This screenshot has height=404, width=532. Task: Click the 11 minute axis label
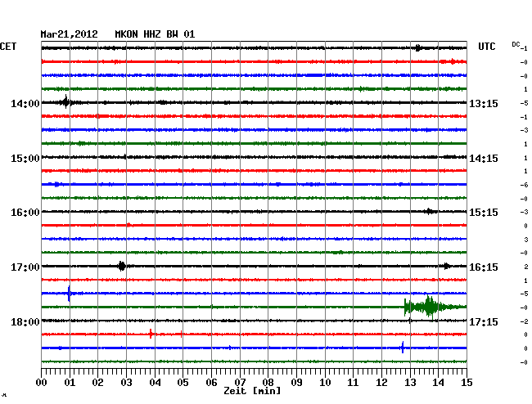click(353, 382)
